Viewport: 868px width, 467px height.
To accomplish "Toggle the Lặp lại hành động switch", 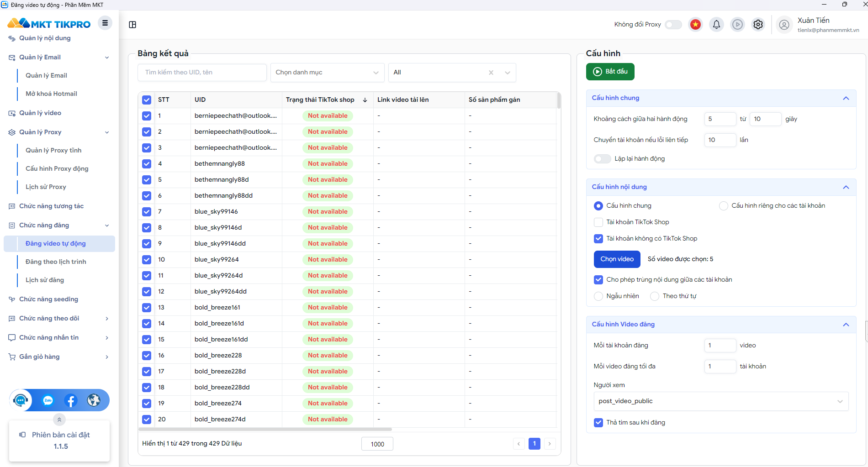I will 602,159.
